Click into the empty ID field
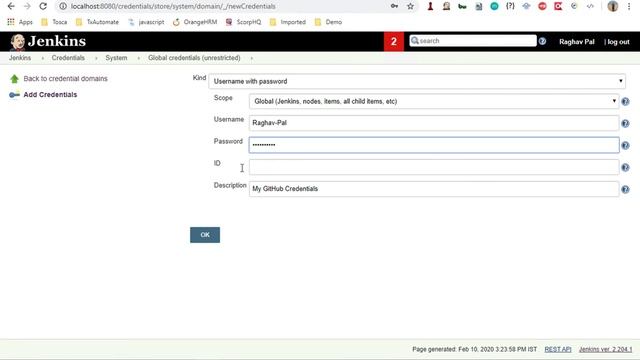This screenshot has height=360, width=640. coord(434,167)
